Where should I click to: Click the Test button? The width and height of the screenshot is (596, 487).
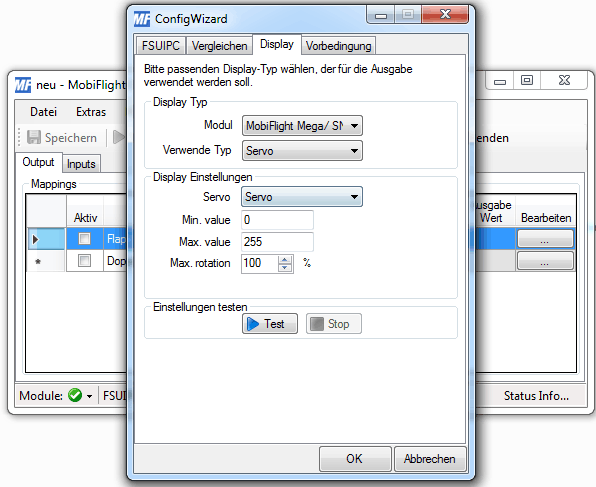[x=270, y=324]
